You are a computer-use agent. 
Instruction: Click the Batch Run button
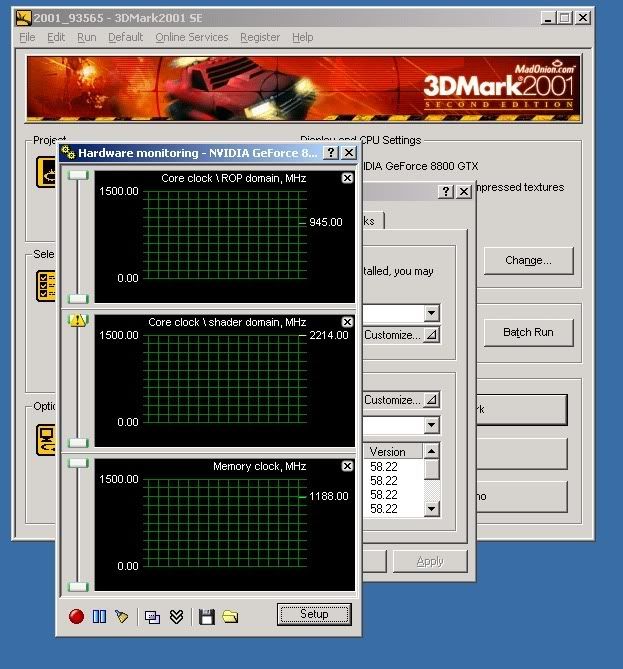(x=529, y=332)
